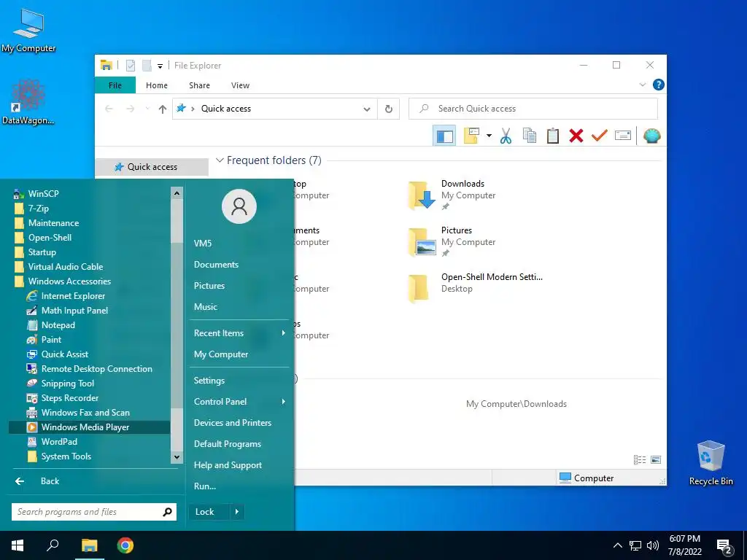Click the Paste clipboard icon
The height and width of the screenshot is (560, 747).
553,136
